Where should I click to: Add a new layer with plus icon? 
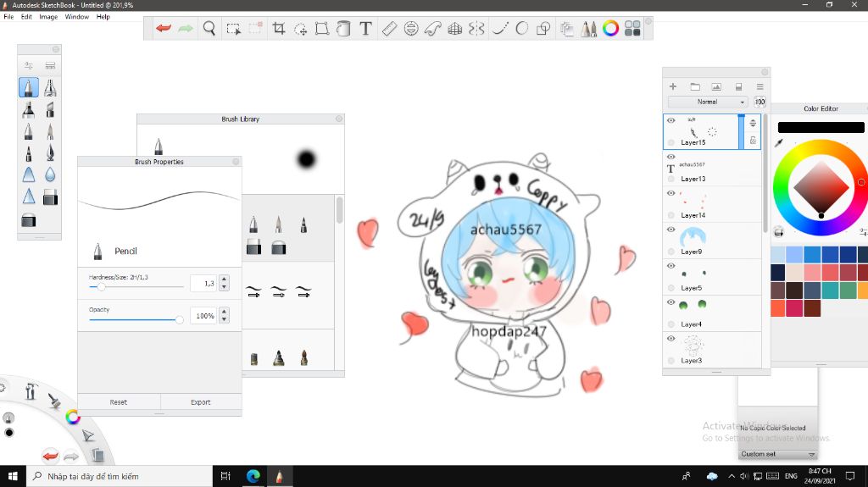tap(673, 86)
